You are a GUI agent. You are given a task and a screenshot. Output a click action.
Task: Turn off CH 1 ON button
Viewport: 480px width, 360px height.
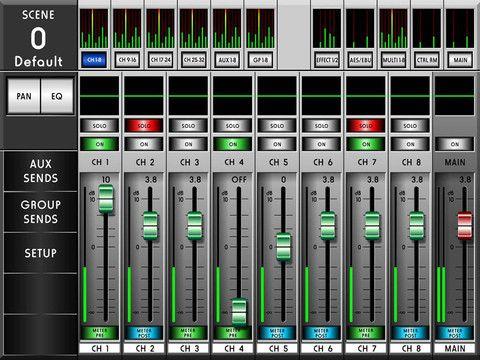click(99, 144)
